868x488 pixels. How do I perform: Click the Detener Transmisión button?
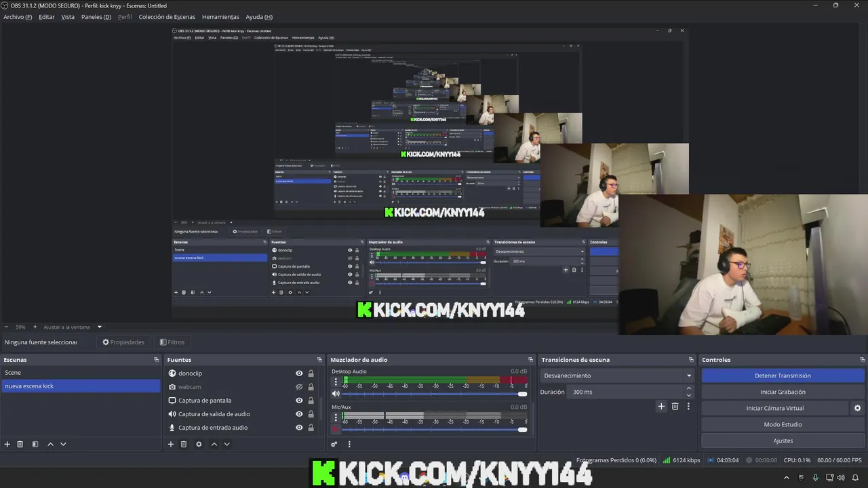click(783, 375)
